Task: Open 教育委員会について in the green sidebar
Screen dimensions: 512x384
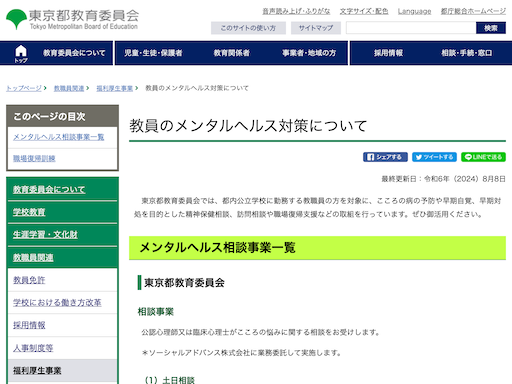Action: tap(49, 190)
